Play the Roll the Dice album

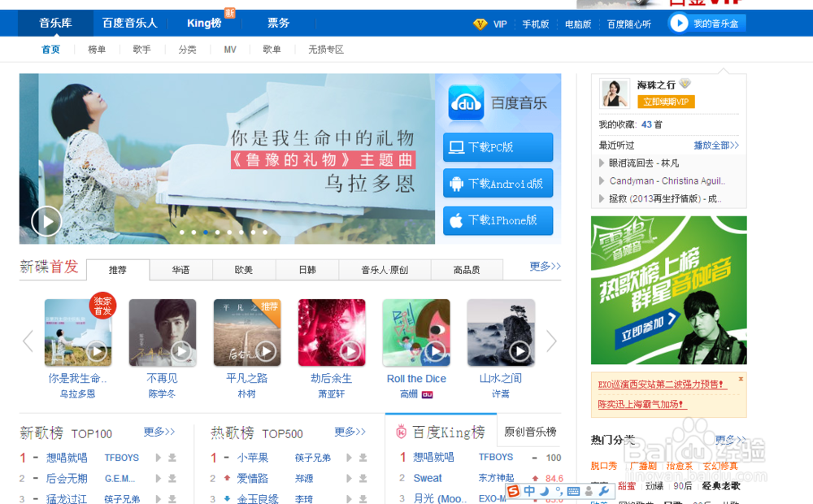click(x=434, y=351)
